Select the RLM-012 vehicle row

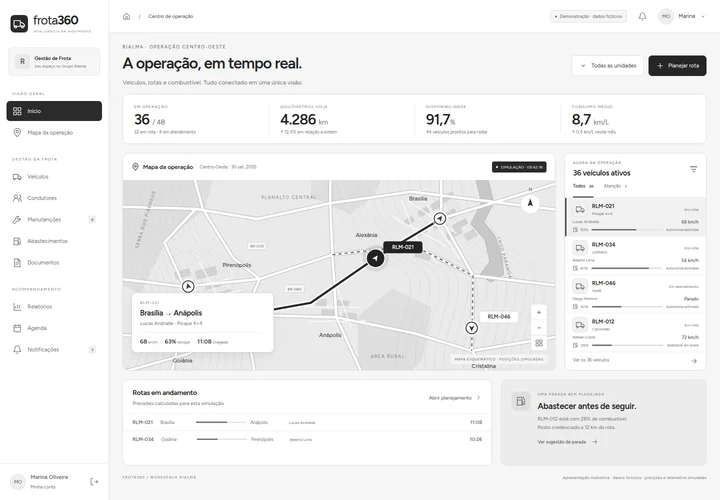(x=636, y=333)
